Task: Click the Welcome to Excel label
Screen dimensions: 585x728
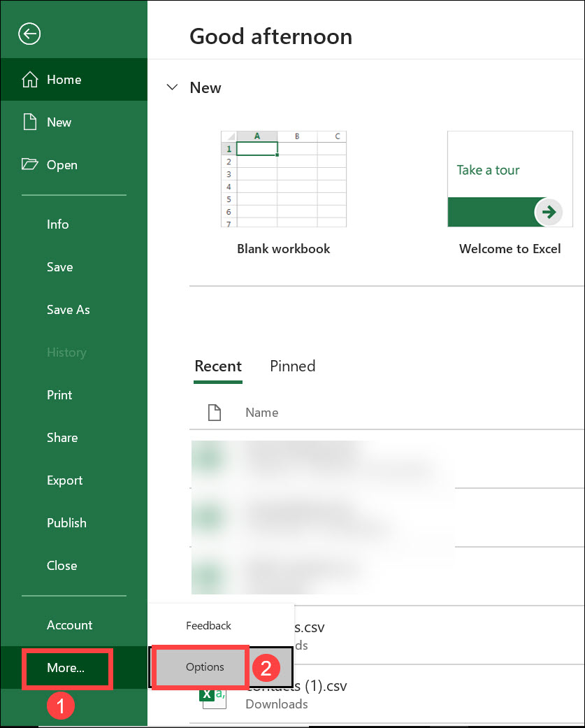Action: coord(510,249)
